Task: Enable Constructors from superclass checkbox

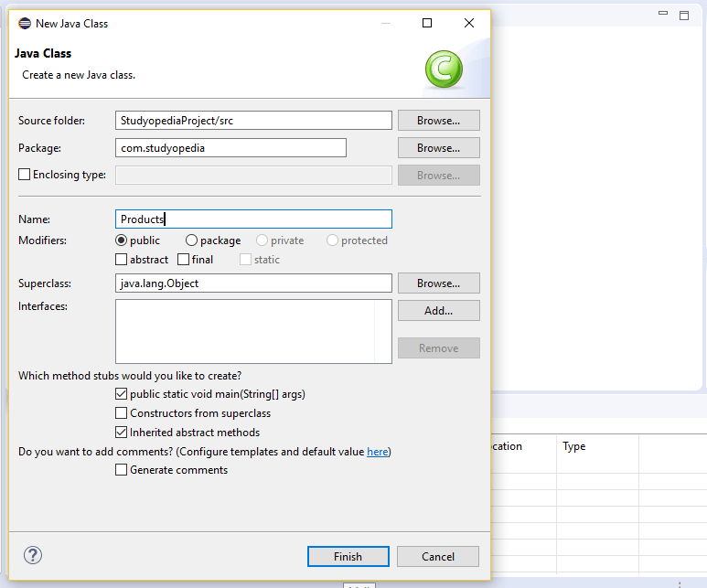Action: click(121, 413)
